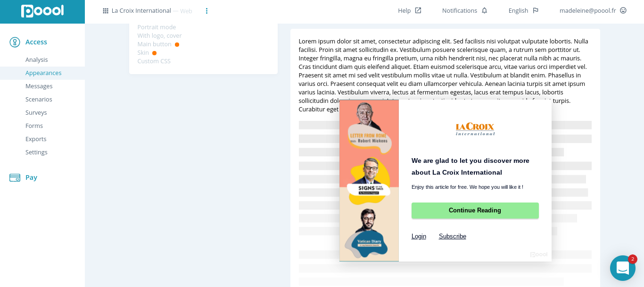
Task: Open the Analysis menu item
Action: point(37,59)
